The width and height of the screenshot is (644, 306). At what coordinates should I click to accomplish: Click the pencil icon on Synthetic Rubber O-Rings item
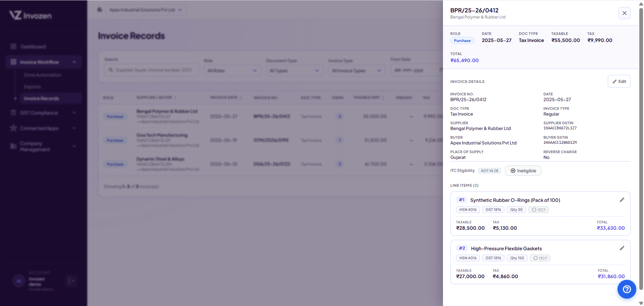(622, 200)
